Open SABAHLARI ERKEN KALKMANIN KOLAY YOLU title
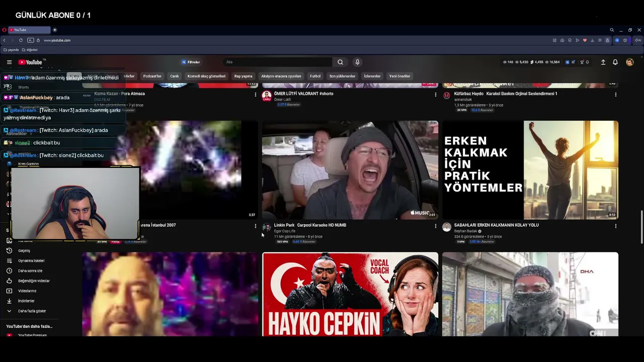The height and width of the screenshot is (362, 644). [496, 225]
